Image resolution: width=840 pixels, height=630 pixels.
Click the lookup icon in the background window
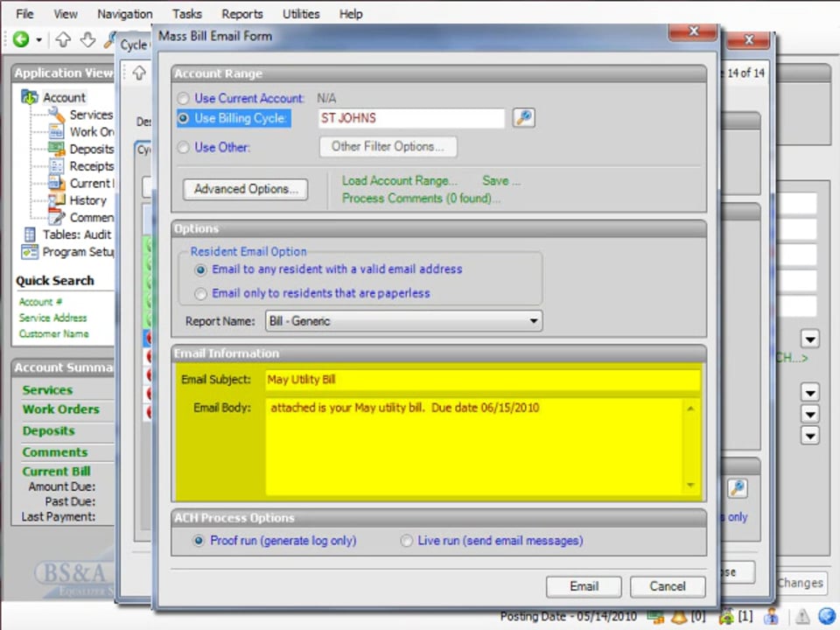(x=737, y=488)
